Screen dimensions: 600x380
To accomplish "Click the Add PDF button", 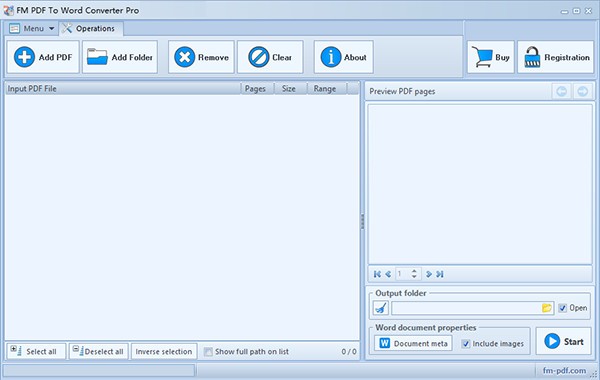I will (43, 57).
